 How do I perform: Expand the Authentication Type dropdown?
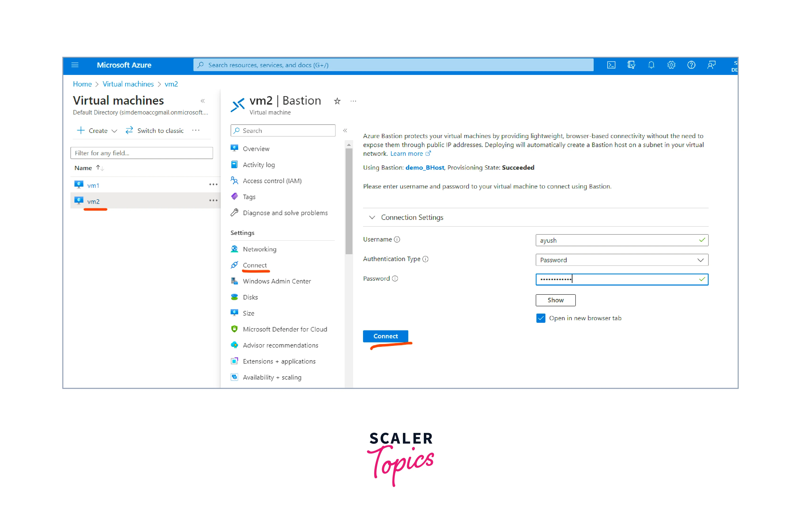click(701, 259)
